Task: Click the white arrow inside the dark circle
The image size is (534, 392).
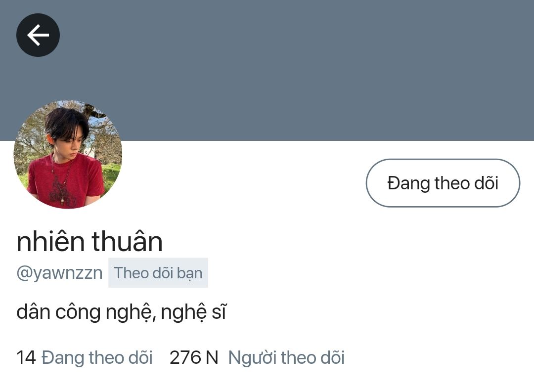Action: point(38,35)
